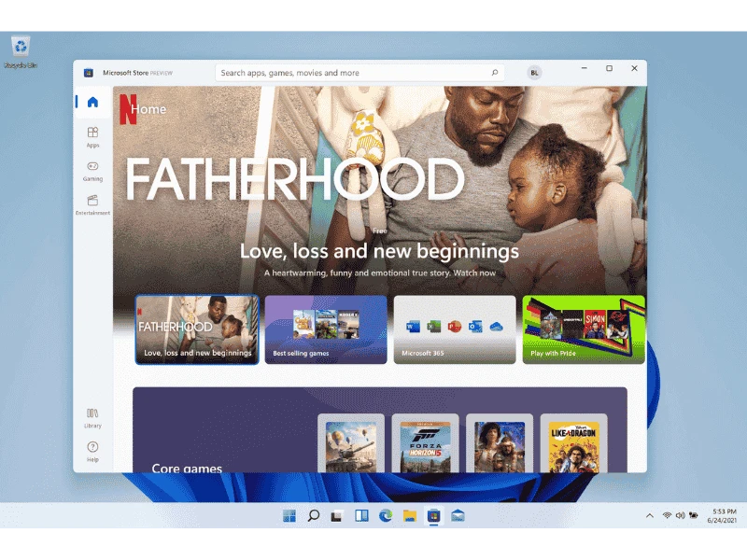Select the Fatherhood featured card
The width and height of the screenshot is (747, 560).
197,329
